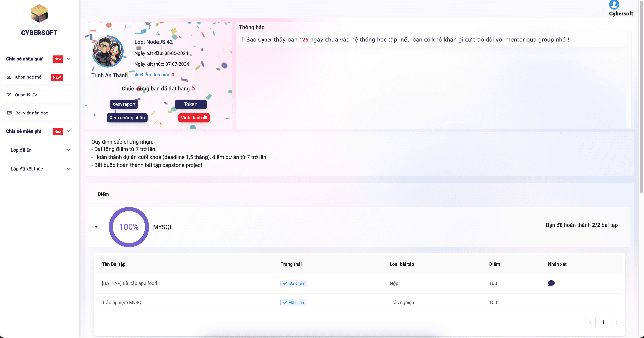644x338 pixels.
Task: Click the Bài viết nên đọc newspaper icon
Action: pyautogui.click(x=9, y=113)
